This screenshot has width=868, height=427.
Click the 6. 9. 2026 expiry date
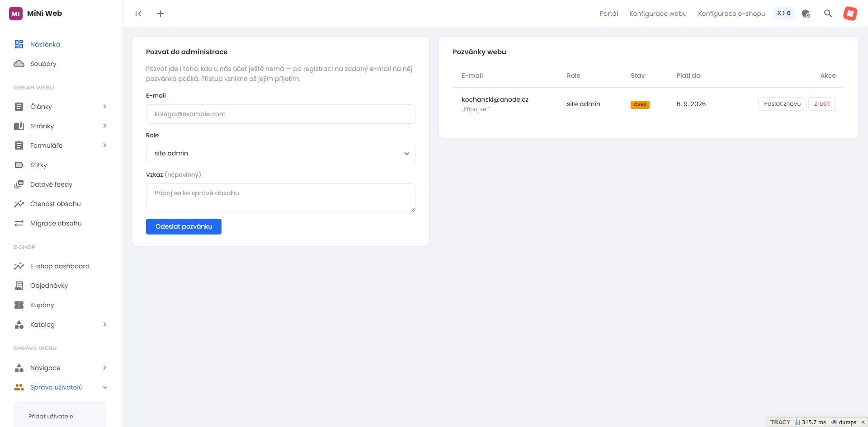691,104
